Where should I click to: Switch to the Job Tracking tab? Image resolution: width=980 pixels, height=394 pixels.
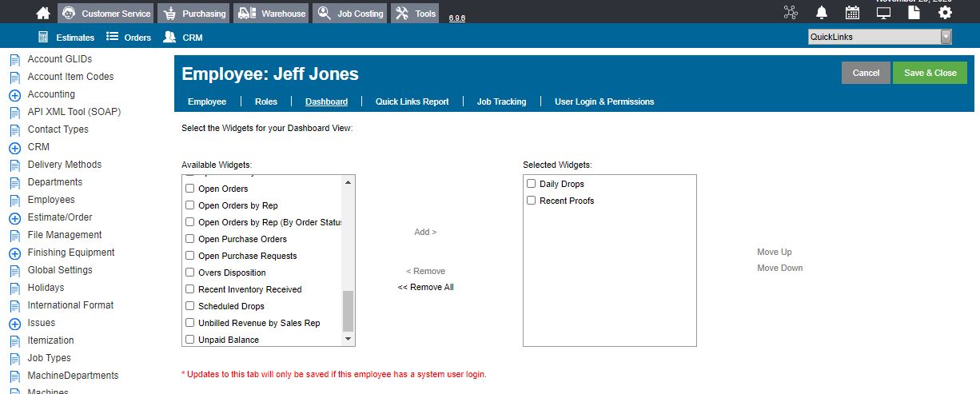pos(502,101)
